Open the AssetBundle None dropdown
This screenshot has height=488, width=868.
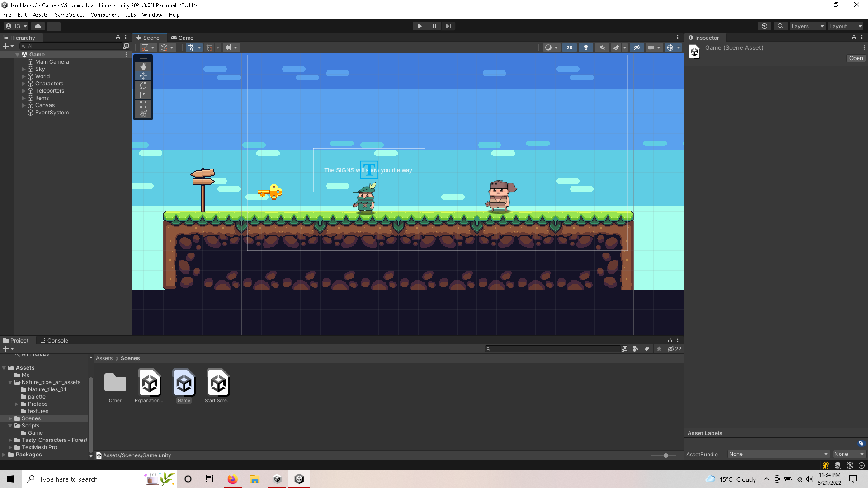coord(778,454)
